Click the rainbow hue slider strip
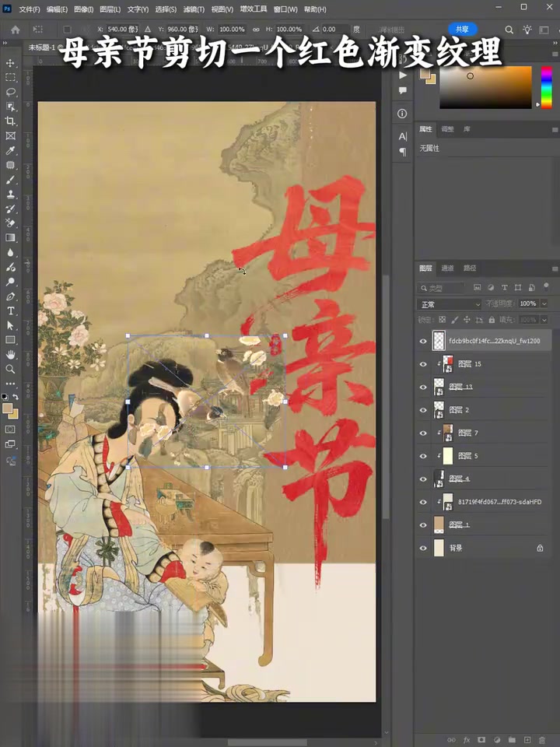Viewport: 560px width, 747px height. [x=546, y=87]
